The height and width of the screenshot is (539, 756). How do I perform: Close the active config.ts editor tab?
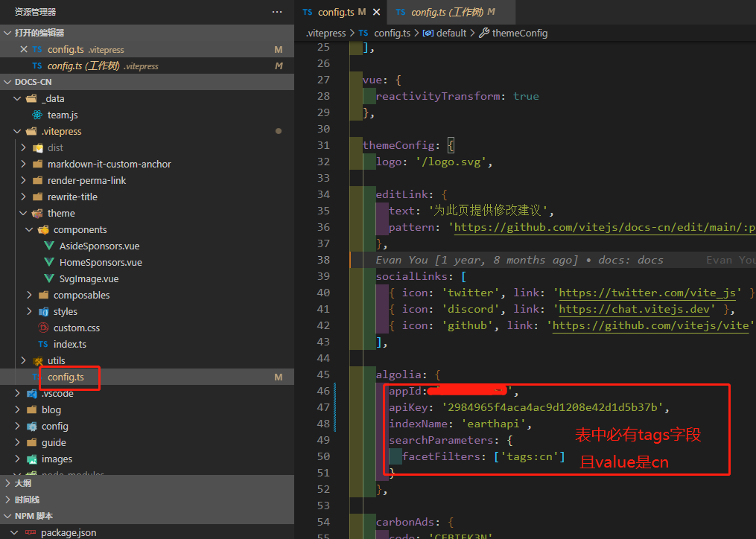tap(377, 12)
